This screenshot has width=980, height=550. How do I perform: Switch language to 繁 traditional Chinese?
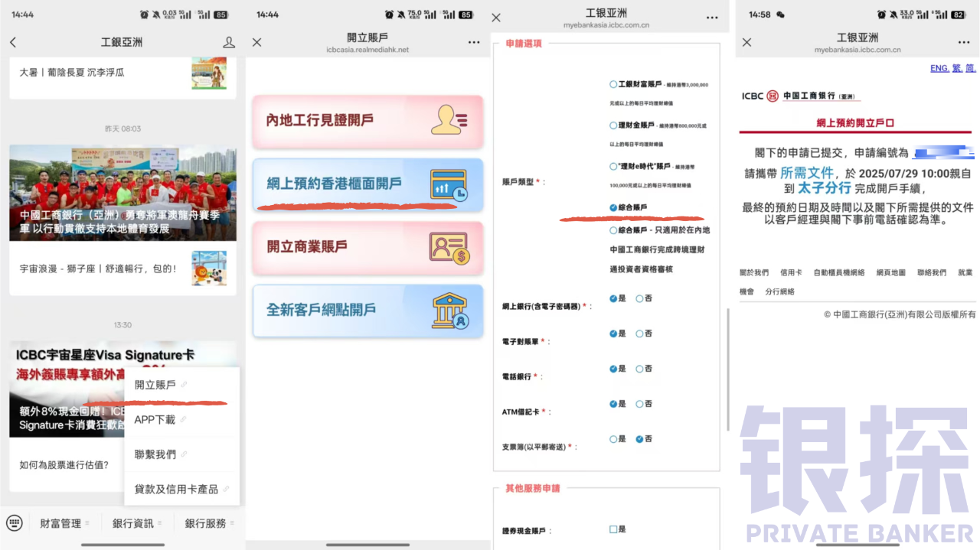(957, 68)
